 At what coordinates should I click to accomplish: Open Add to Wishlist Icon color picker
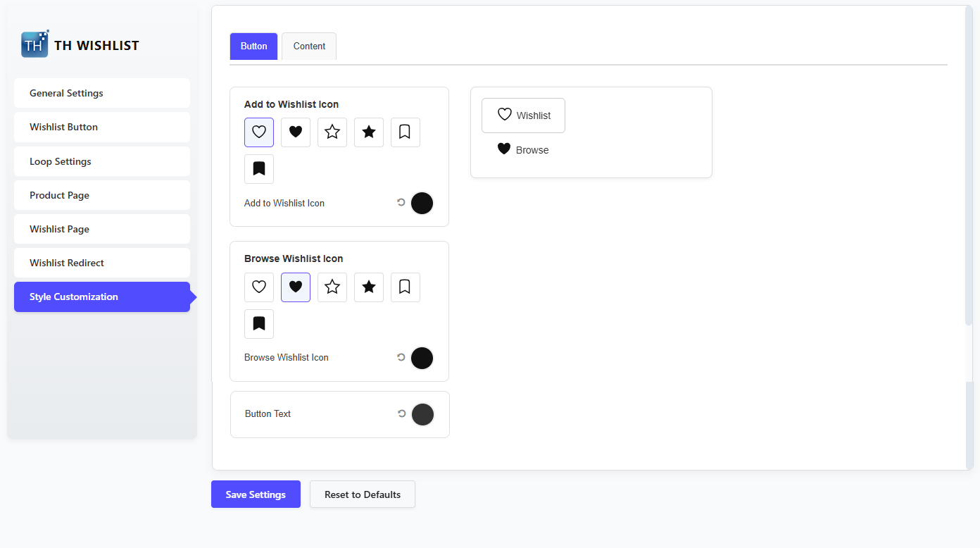coord(422,203)
